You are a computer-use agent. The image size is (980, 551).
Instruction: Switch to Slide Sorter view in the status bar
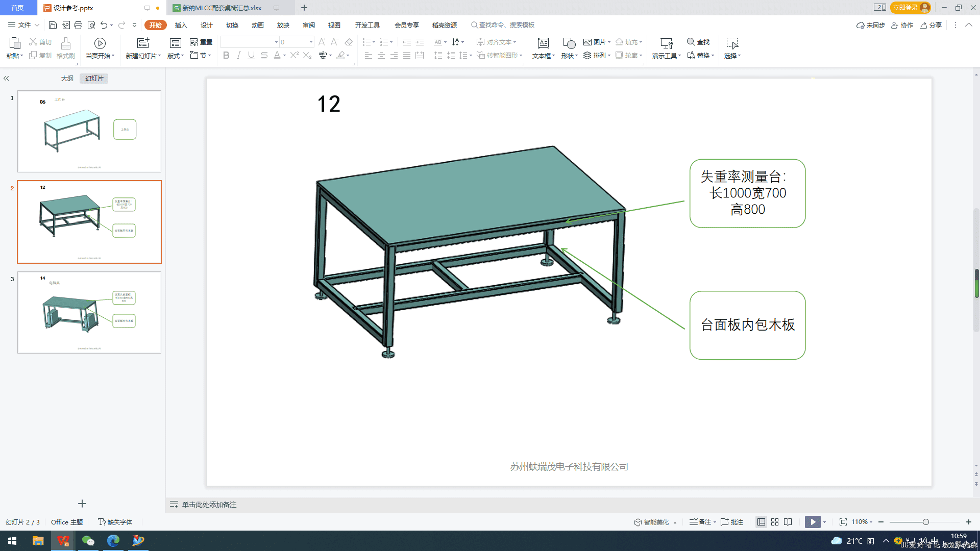(775, 522)
